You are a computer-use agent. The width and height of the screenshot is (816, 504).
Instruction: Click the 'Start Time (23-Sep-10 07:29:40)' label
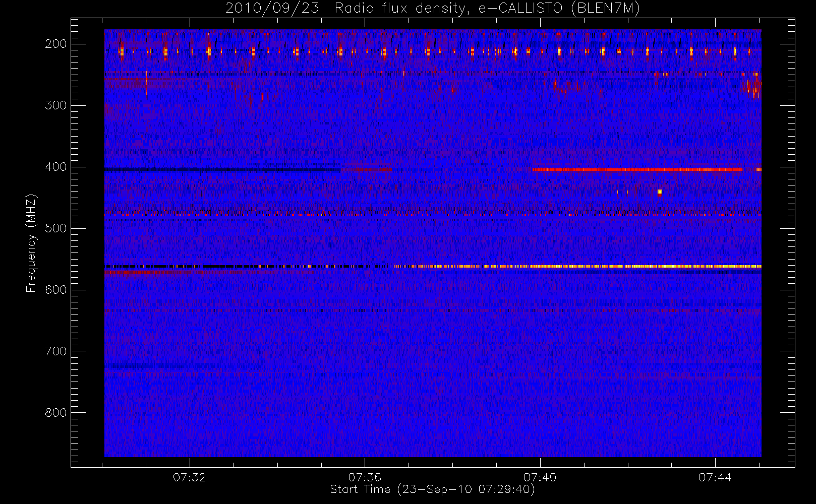coord(432,489)
